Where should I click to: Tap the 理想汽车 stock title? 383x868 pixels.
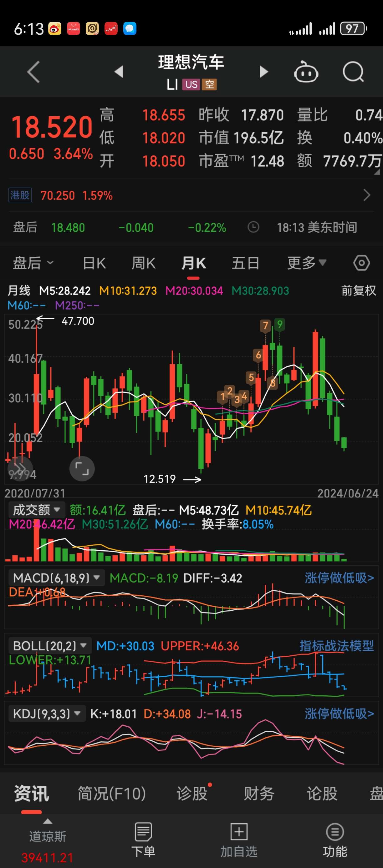(191, 62)
